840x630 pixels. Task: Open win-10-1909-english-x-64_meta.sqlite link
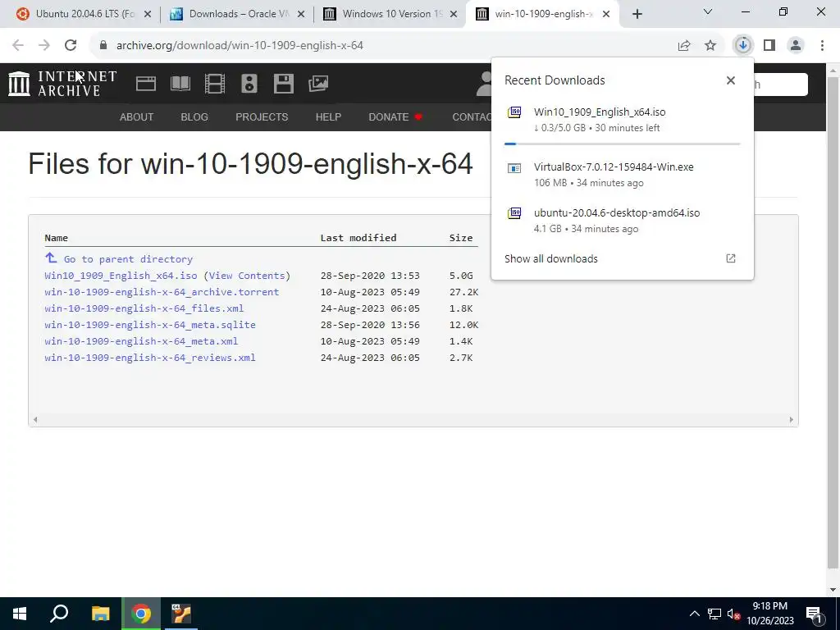click(150, 325)
